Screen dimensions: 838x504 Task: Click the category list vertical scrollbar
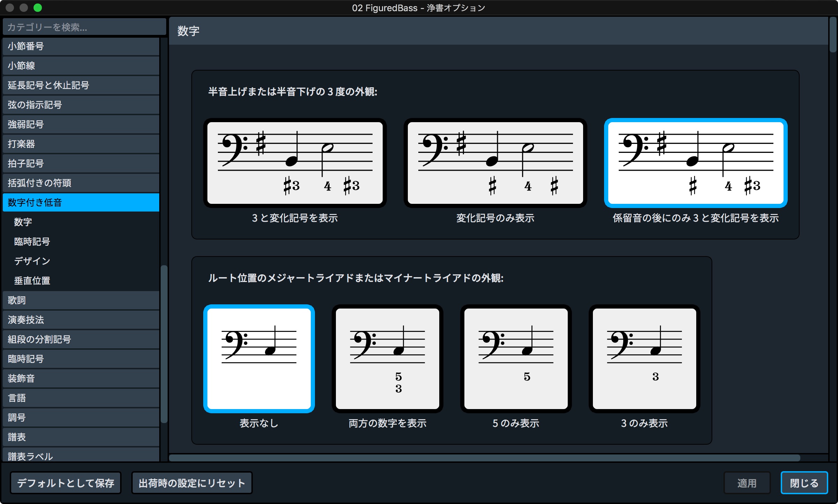pyautogui.click(x=164, y=344)
